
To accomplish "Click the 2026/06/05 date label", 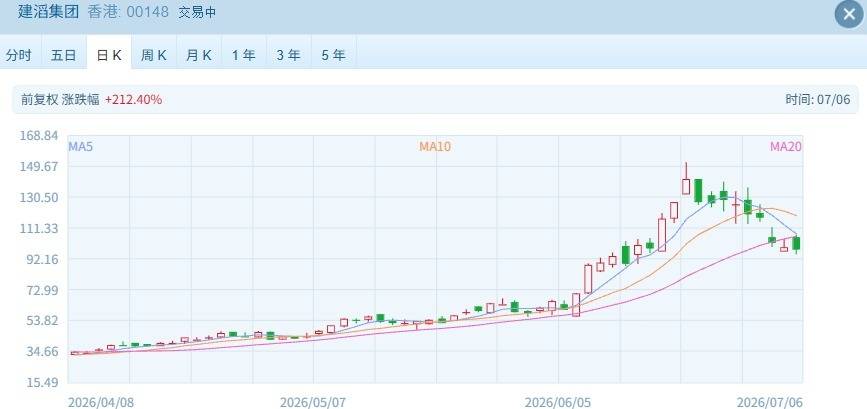I will point(558,402).
